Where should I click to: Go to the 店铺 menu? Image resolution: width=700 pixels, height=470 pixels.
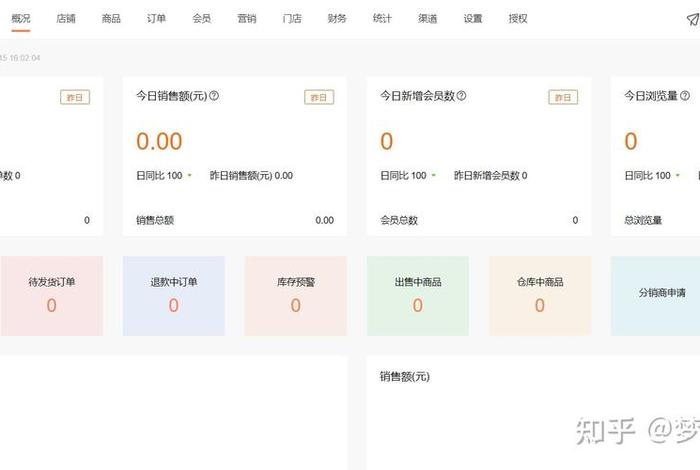(66, 18)
